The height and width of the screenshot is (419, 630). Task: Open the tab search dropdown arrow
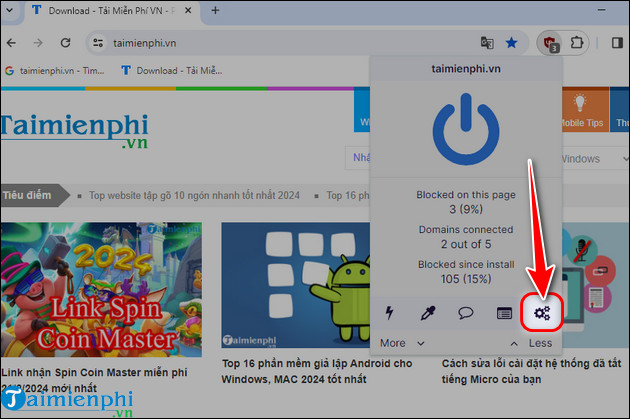pyautogui.click(x=10, y=10)
